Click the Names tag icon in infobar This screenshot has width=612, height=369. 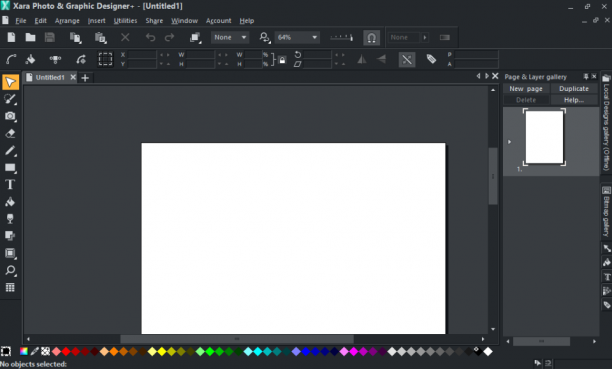(431, 59)
